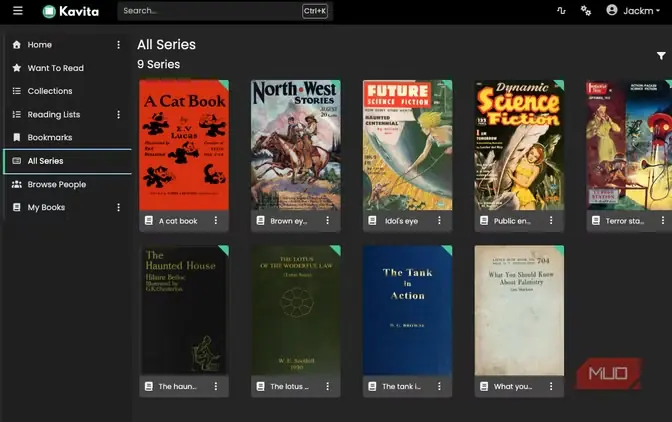Click book format icon beside What you...

(x=484, y=386)
